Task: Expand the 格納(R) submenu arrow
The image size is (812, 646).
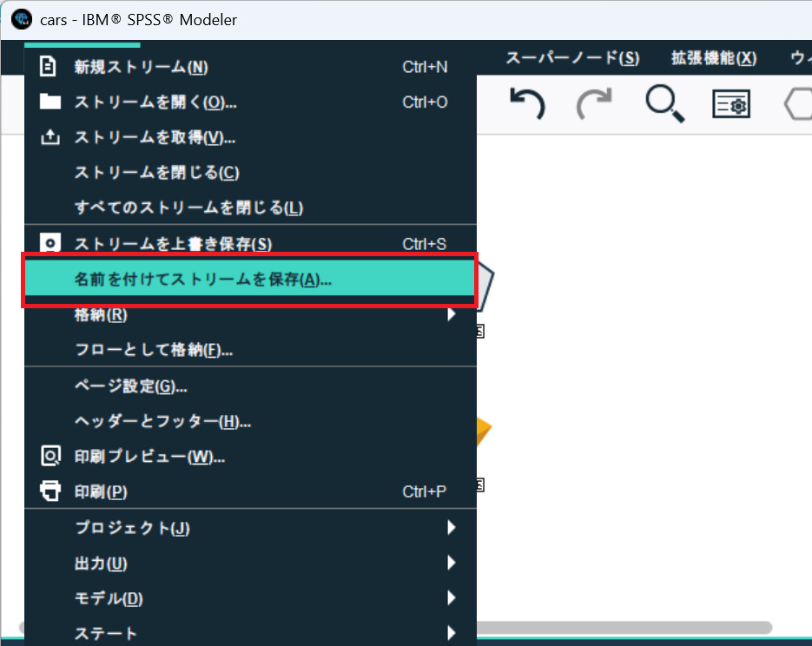Action: tap(452, 315)
